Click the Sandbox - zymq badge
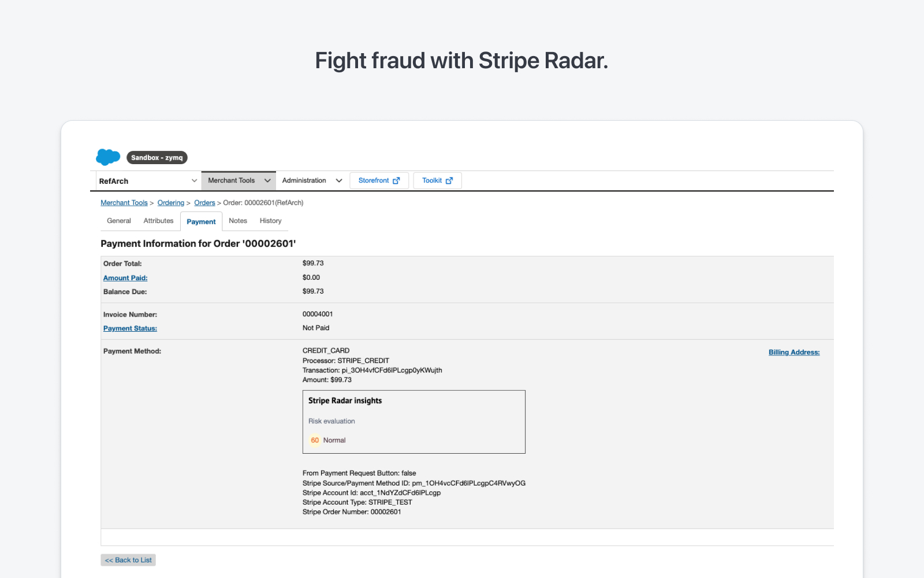 coord(157,157)
